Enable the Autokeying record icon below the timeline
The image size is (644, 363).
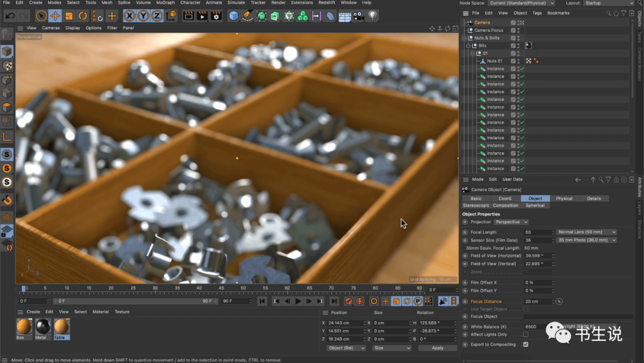(x=360, y=302)
